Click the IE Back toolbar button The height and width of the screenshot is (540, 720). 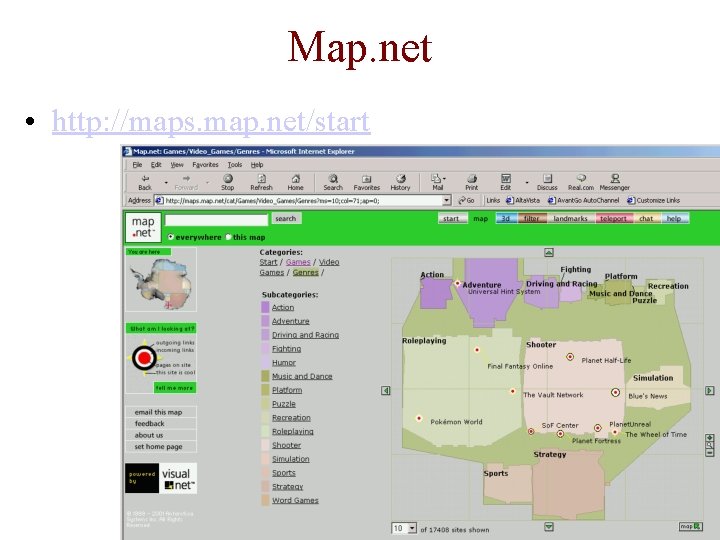145,182
